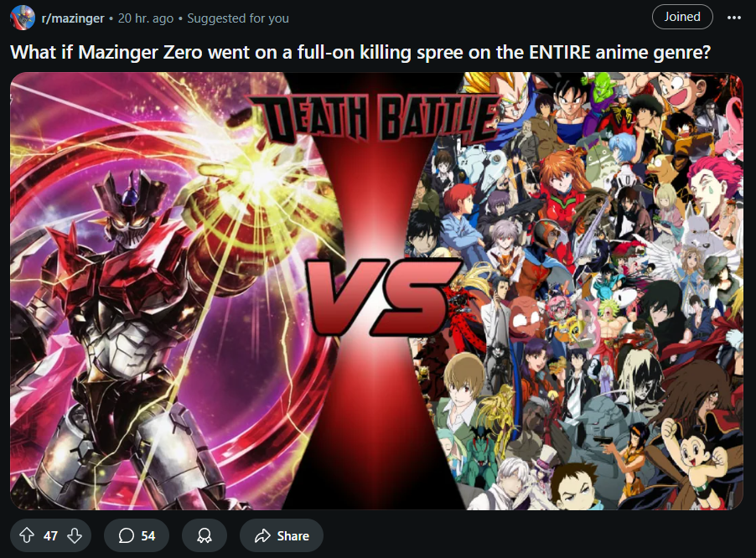
Task: Click the r/mazinger subreddit avatar
Action: (x=22, y=18)
